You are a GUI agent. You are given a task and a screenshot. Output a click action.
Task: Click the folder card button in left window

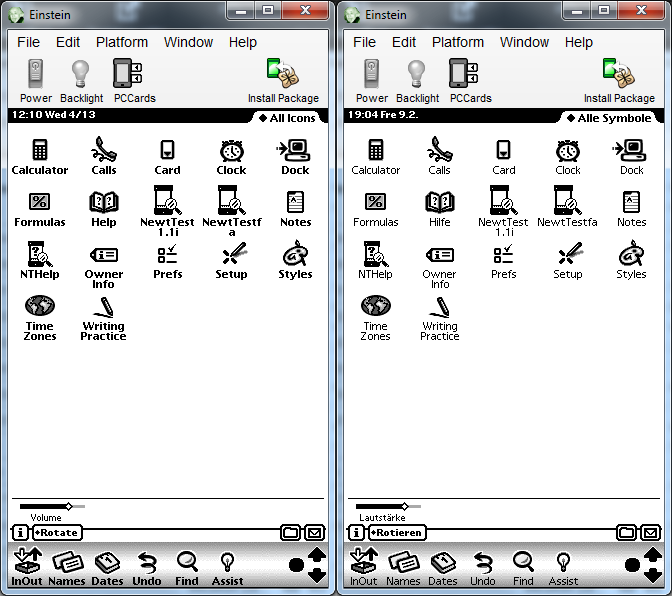pos(291,533)
